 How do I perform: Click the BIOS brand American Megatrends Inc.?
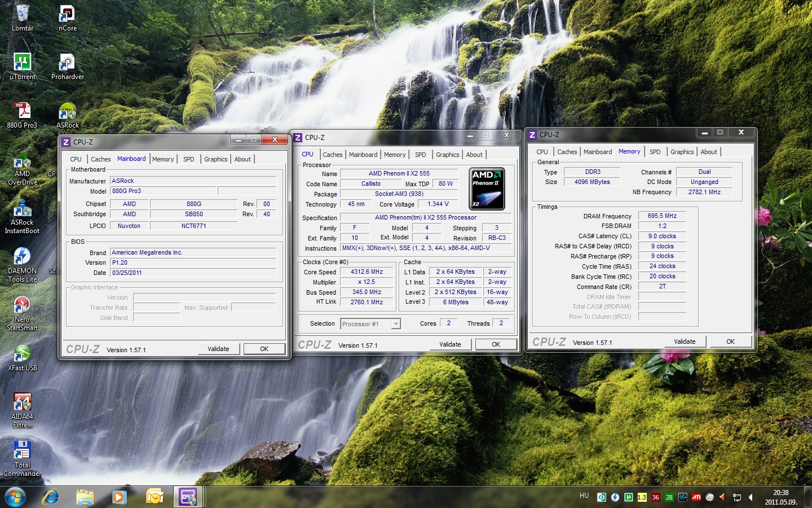[x=193, y=253]
